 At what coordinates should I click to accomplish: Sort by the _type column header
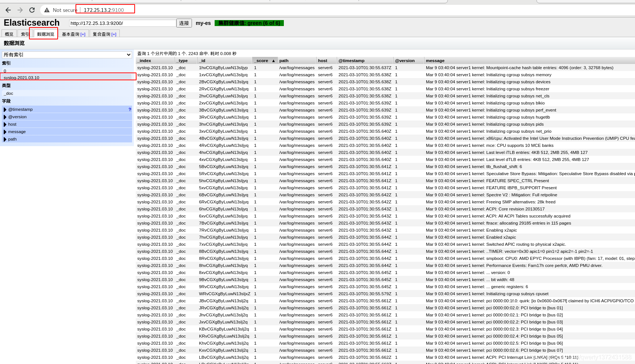pos(186,61)
